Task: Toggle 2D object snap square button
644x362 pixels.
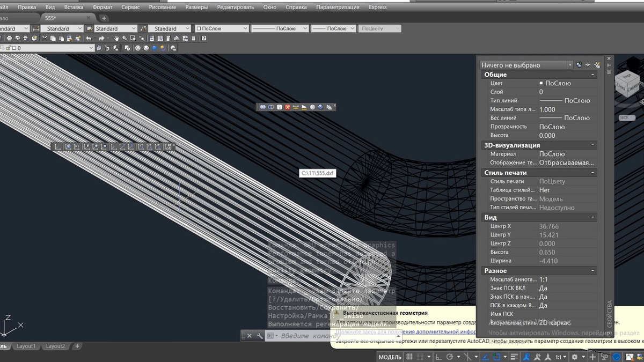Action: click(x=496, y=357)
